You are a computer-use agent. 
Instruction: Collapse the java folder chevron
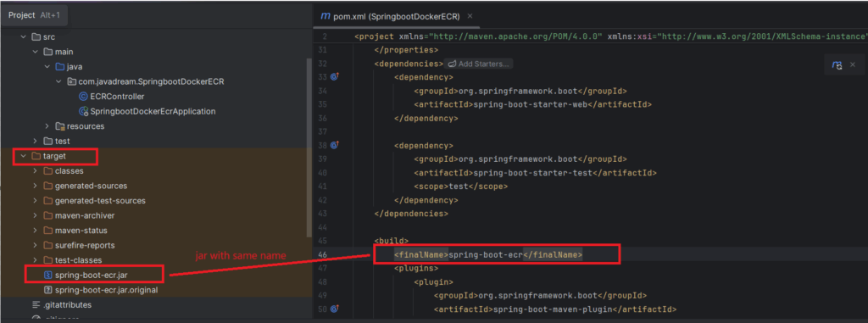click(47, 66)
